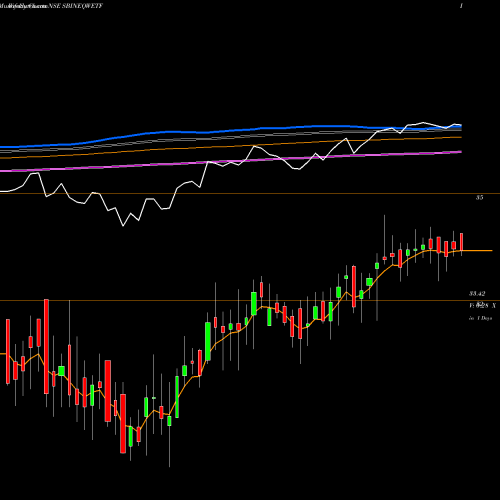
Task: Click the NSE SBINEQWETF chart title
Action: click(x=77, y=6)
